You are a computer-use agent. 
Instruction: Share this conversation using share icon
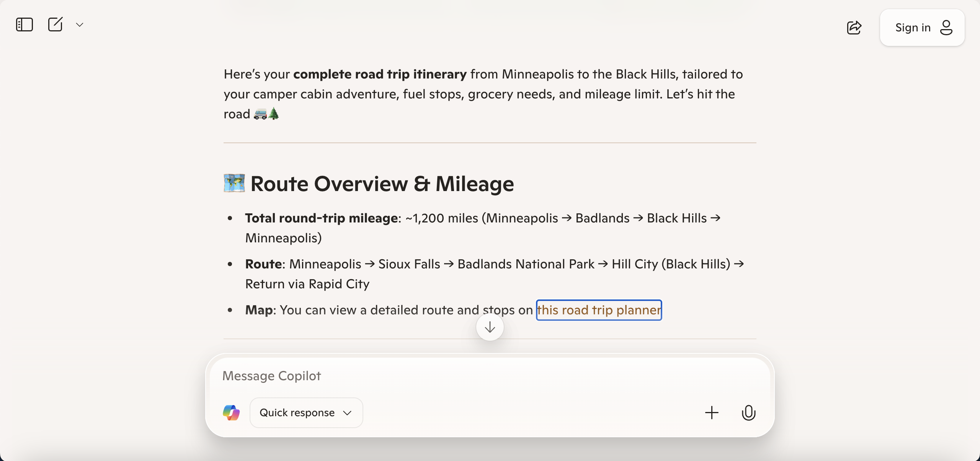(x=854, y=28)
